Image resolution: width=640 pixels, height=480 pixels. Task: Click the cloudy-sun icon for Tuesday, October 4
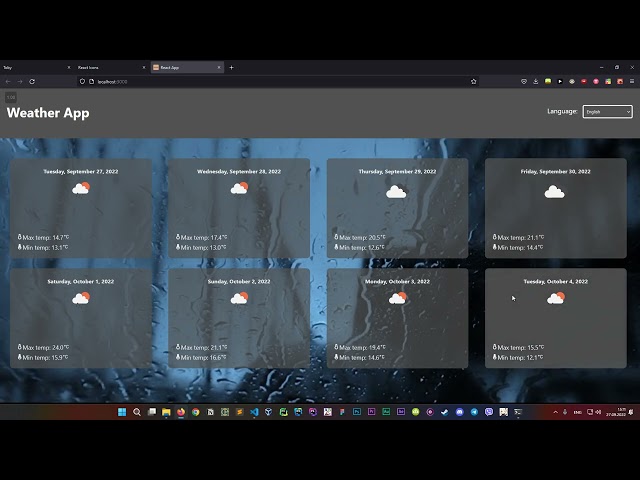(x=556, y=298)
